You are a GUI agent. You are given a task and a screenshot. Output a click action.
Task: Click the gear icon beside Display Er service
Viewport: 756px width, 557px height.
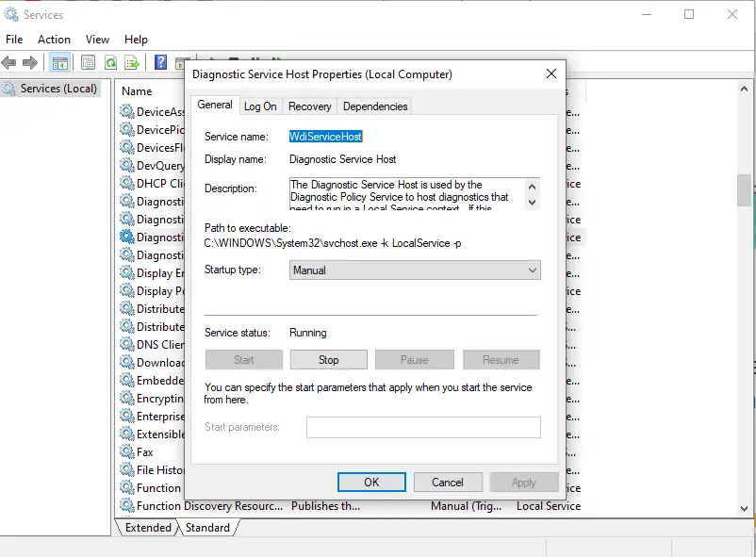(127, 273)
